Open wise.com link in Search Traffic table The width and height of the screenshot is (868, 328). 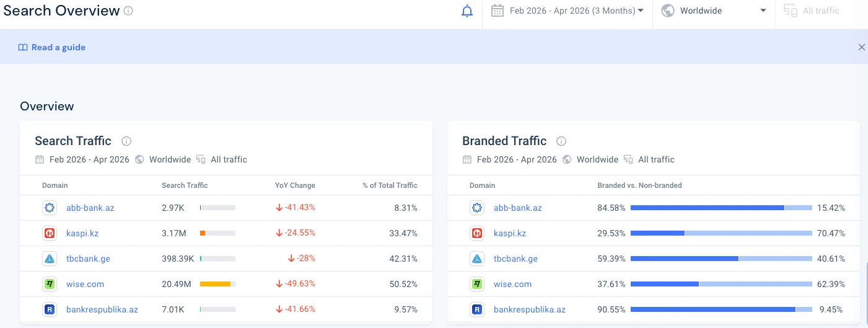coord(85,284)
